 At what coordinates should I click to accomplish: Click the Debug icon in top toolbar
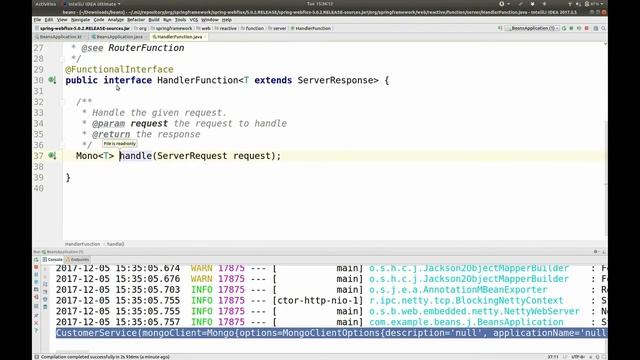tap(571, 28)
